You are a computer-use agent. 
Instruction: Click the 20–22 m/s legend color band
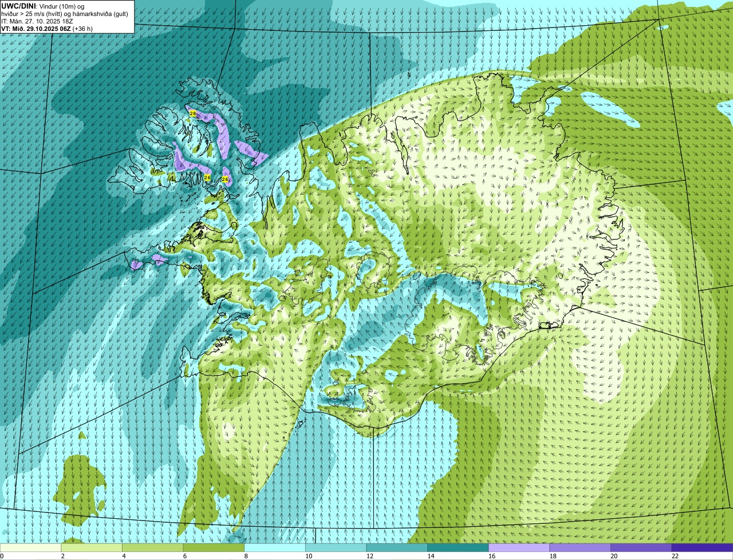[641, 547]
